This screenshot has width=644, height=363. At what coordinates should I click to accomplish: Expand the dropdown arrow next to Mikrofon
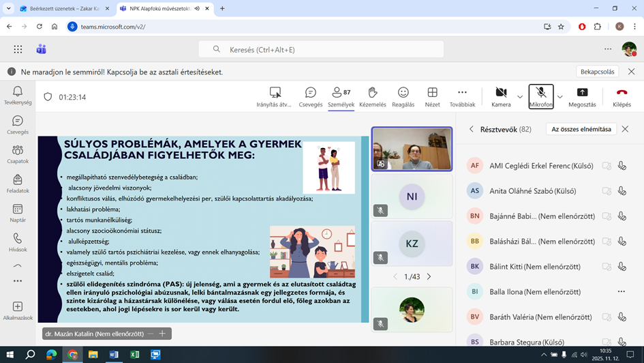point(560,97)
